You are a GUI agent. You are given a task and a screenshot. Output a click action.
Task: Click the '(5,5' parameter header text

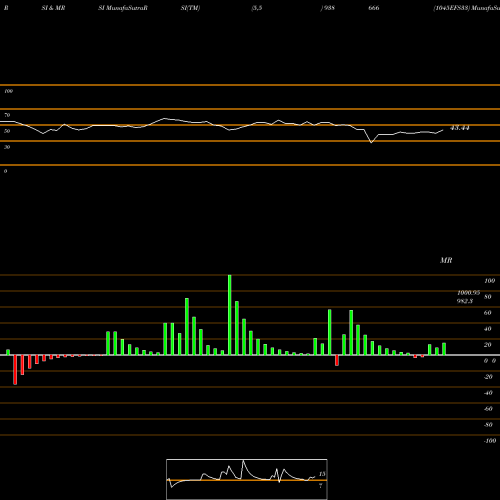point(257,8)
